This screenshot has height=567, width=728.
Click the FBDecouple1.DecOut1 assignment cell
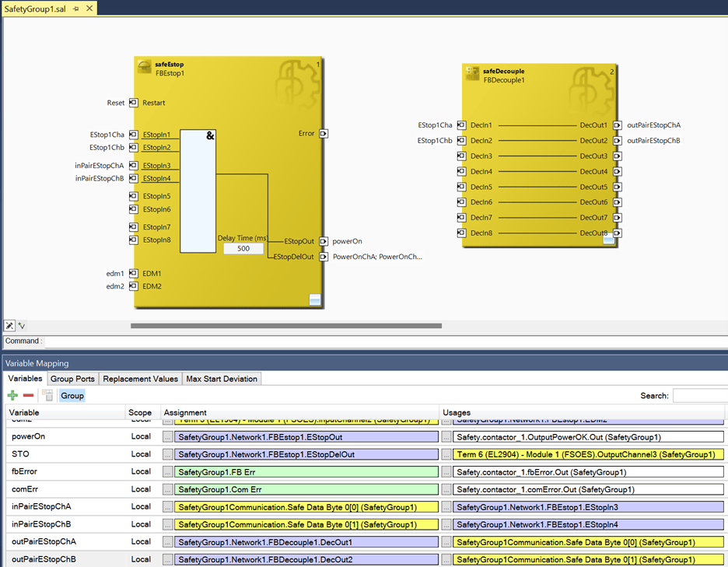tap(306, 542)
